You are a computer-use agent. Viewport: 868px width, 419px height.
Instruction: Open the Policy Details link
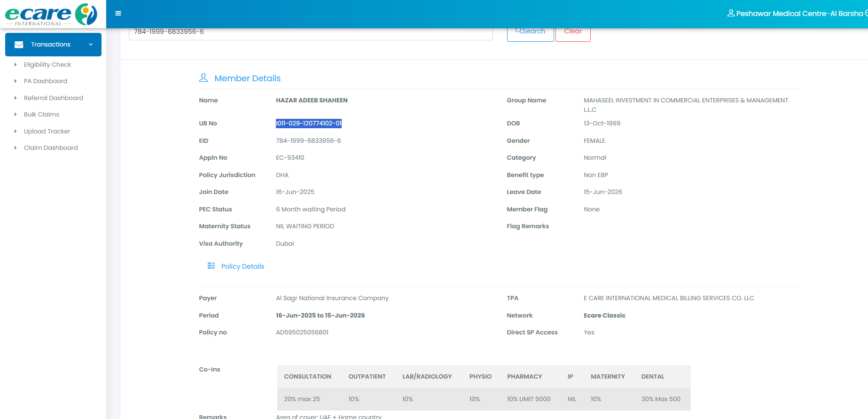pos(242,266)
